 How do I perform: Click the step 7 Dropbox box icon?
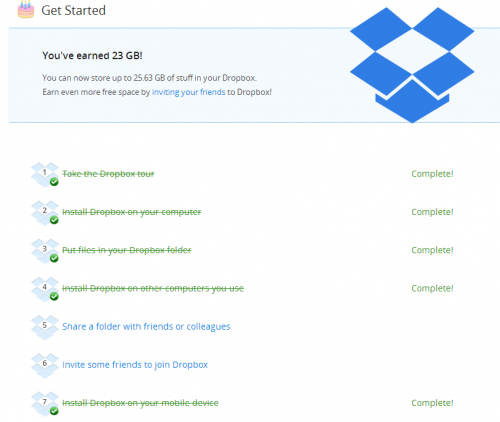pos(45,404)
